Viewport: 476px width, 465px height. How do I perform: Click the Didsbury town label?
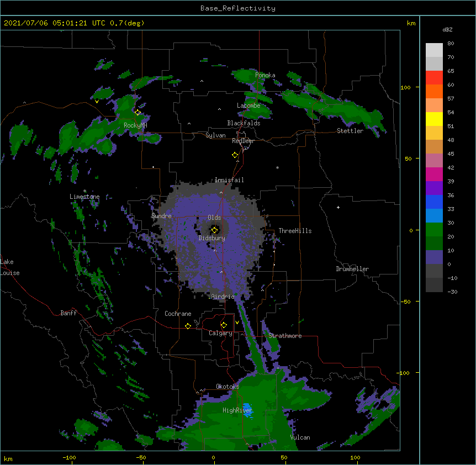click(212, 238)
